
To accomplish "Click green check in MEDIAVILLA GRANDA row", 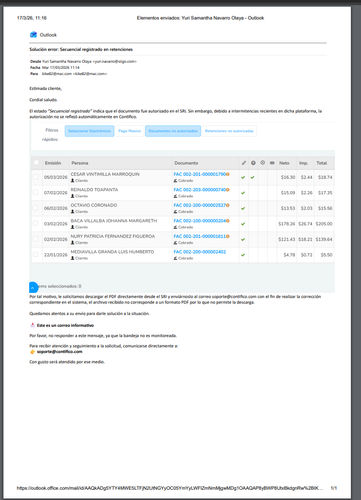I will 243,255.
